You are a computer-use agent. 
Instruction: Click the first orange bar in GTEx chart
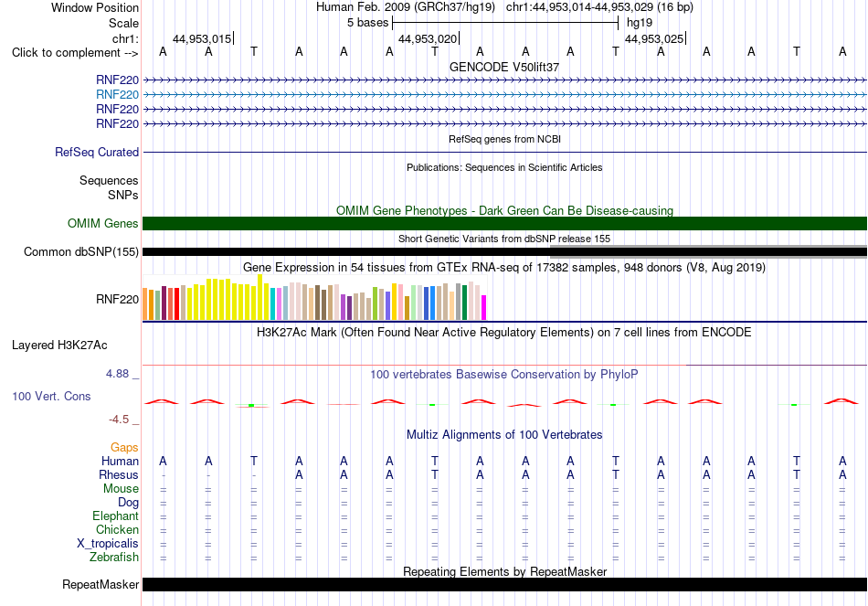point(145,303)
